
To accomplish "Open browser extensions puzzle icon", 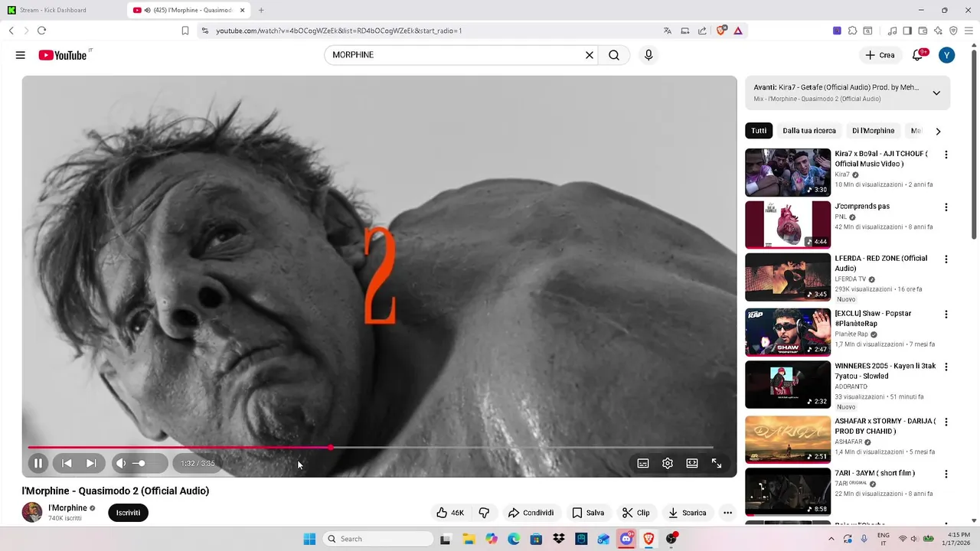I will tap(853, 31).
